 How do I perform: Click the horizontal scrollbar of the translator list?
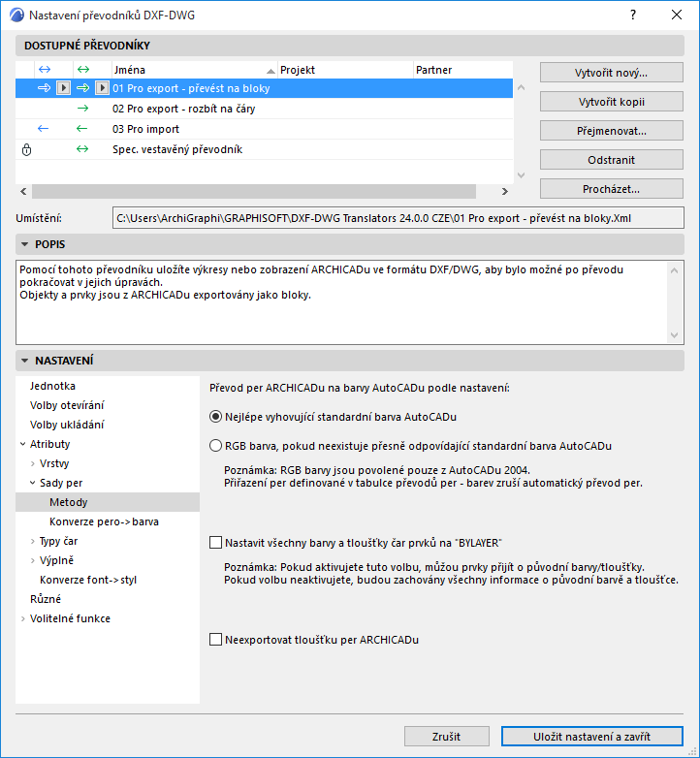[x=254, y=191]
